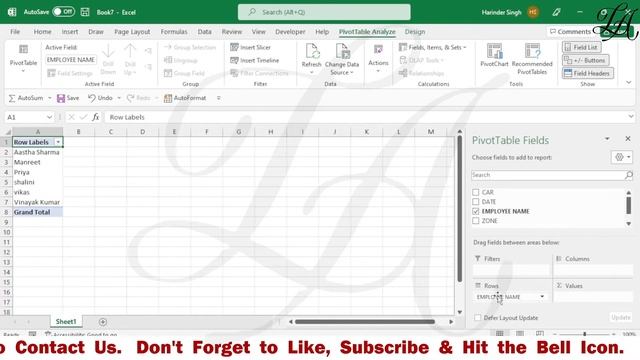Switch to the Home tab

tap(42, 31)
